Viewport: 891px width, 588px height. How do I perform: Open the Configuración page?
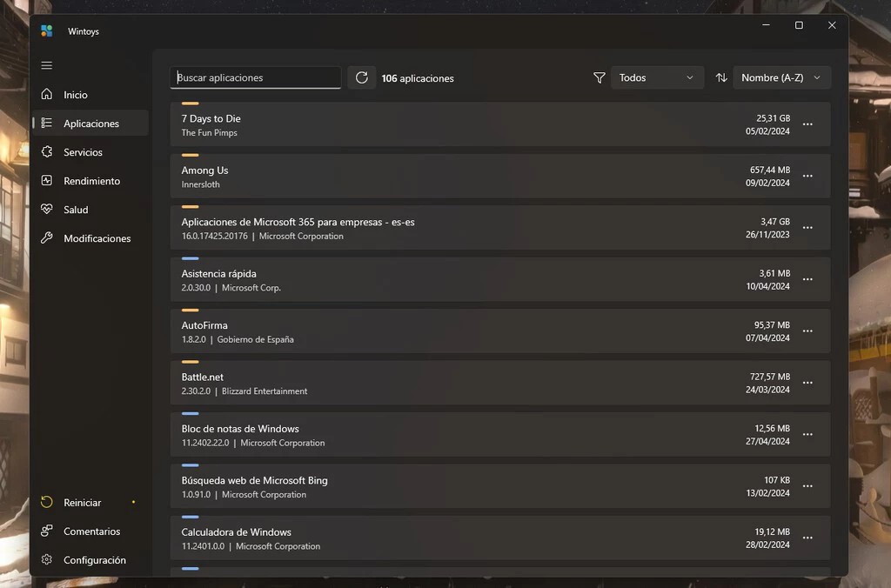click(90, 559)
